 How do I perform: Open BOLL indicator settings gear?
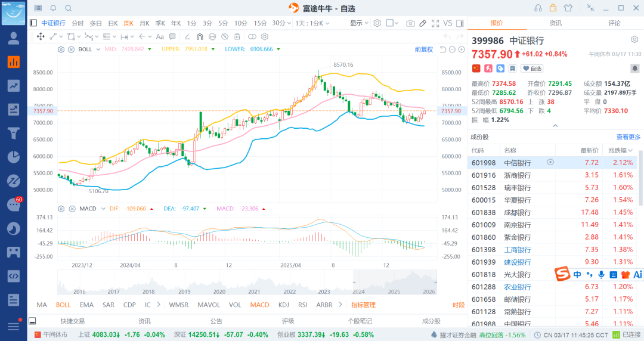point(61,49)
